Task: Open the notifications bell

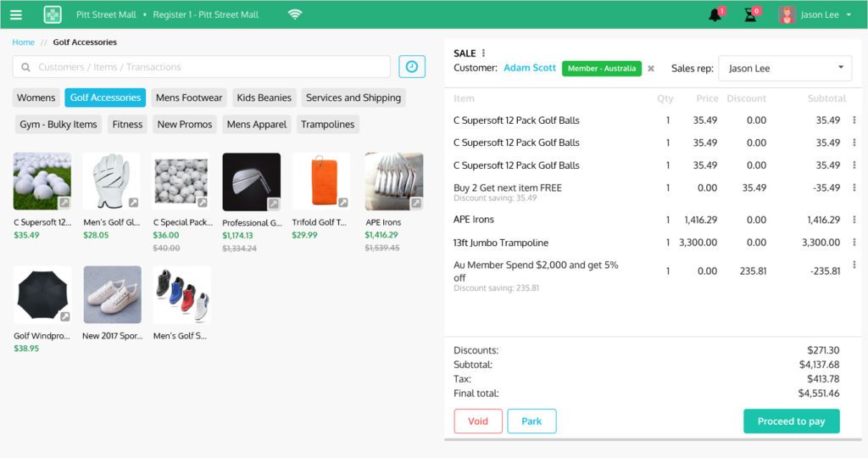Action: [715, 14]
